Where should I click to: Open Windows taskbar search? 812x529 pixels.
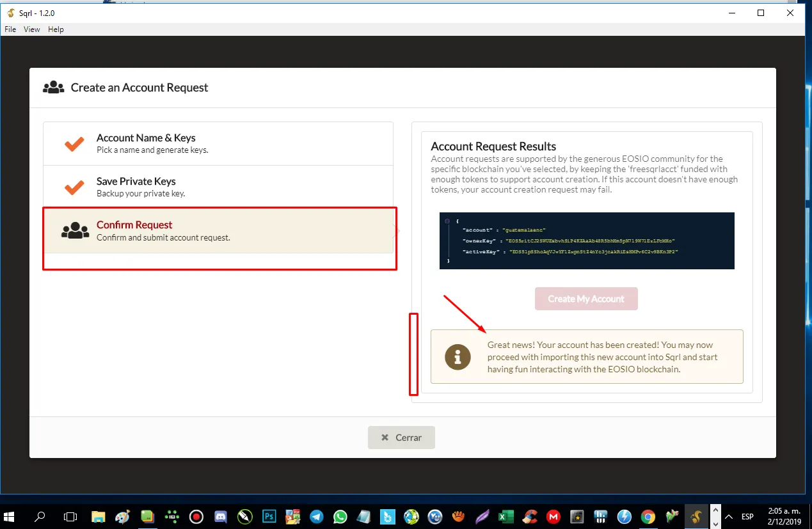40,516
